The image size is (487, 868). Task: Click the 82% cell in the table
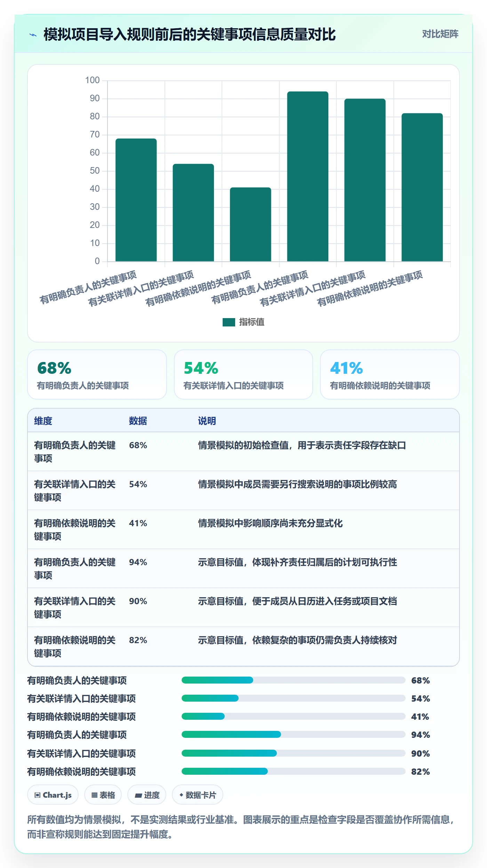pos(138,640)
